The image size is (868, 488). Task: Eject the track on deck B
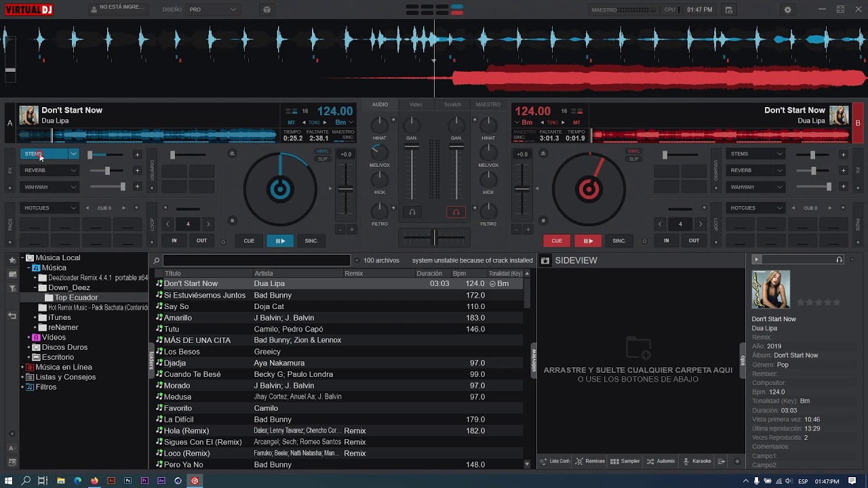[x=543, y=153]
